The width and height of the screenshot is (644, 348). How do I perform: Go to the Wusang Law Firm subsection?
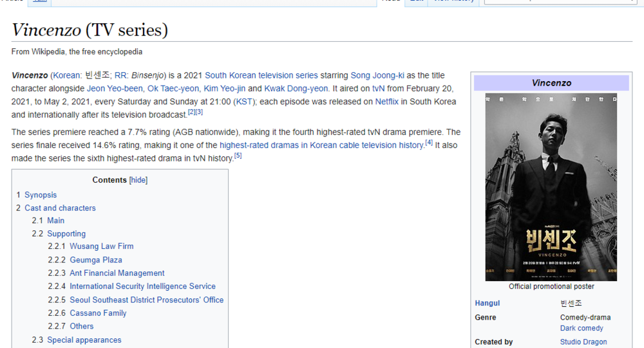[101, 246]
